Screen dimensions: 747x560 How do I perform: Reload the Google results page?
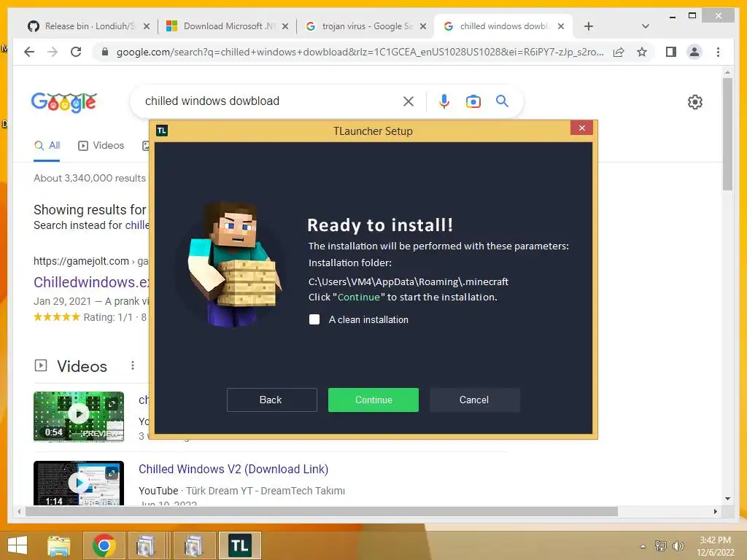point(76,52)
